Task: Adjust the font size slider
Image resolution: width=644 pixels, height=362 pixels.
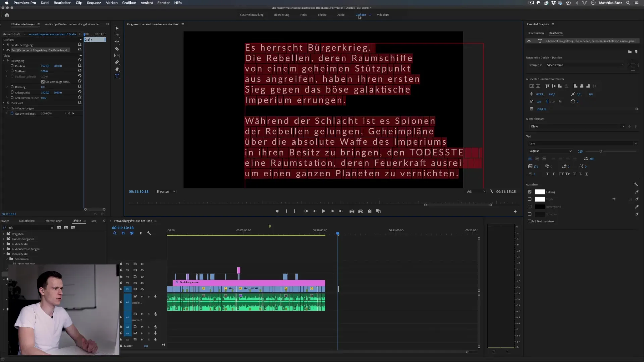Action: click(x=601, y=151)
